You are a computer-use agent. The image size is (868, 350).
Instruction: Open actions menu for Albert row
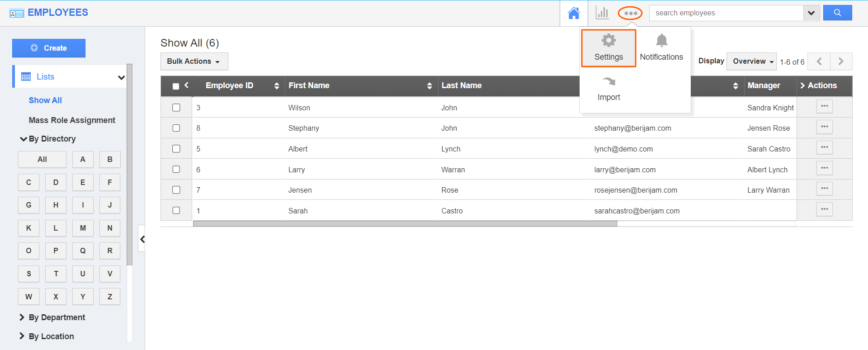pyautogui.click(x=825, y=147)
